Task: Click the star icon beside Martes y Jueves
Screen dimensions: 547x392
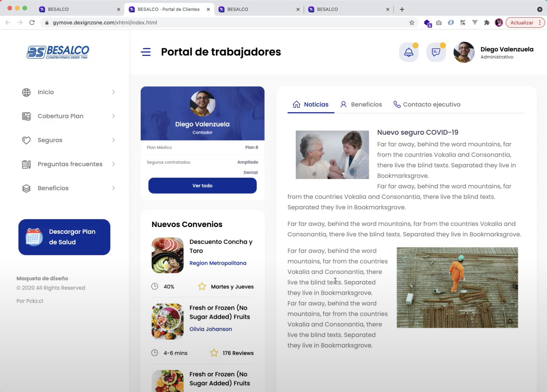Action: tap(202, 286)
